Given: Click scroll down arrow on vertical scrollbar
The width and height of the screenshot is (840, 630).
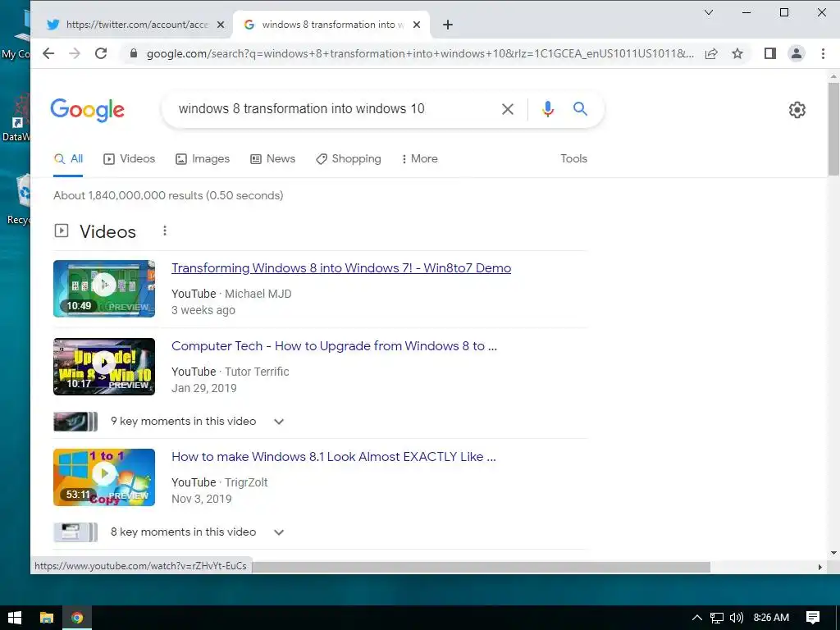Looking at the screenshot, I should pyautogui.click(x=833, y=552).
